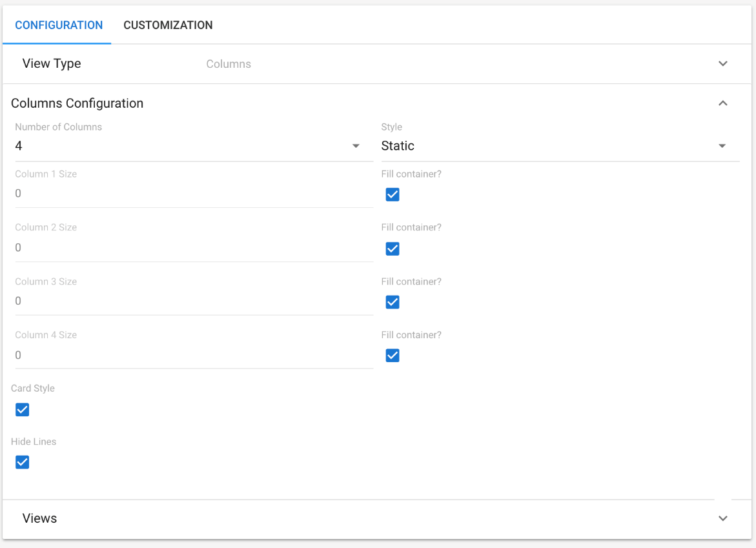The height and width of the screenshot is (548, 756).
Task: Toggle Fill container for Column 3
Action: point(393,302)
